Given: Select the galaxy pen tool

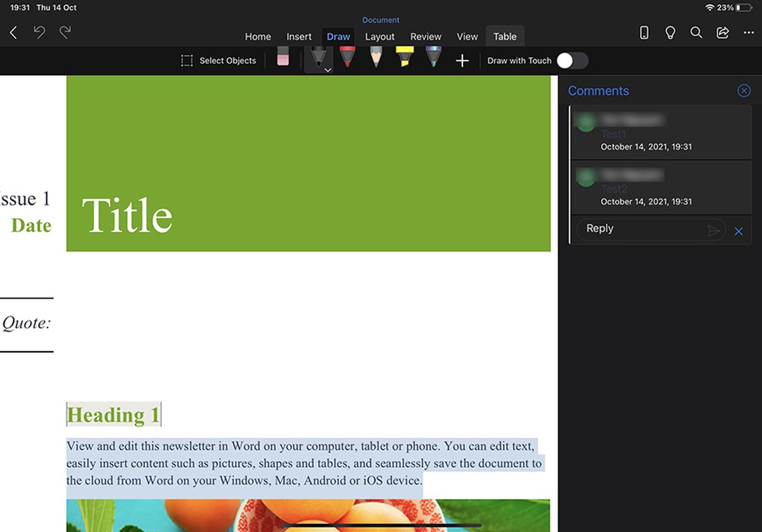Looking at the screenshot, I should click(434, 57).
